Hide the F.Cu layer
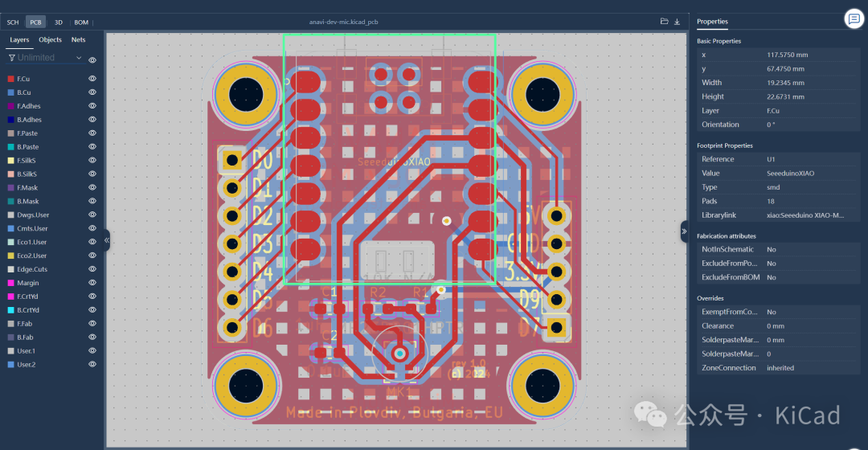868x450 pixels. point(92,79)
